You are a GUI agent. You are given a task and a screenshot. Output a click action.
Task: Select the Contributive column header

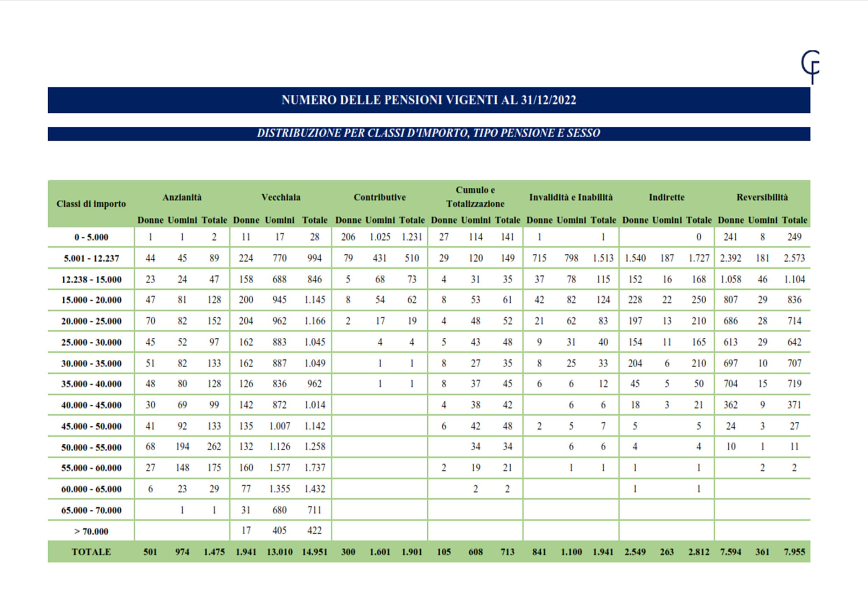point(379,197)
